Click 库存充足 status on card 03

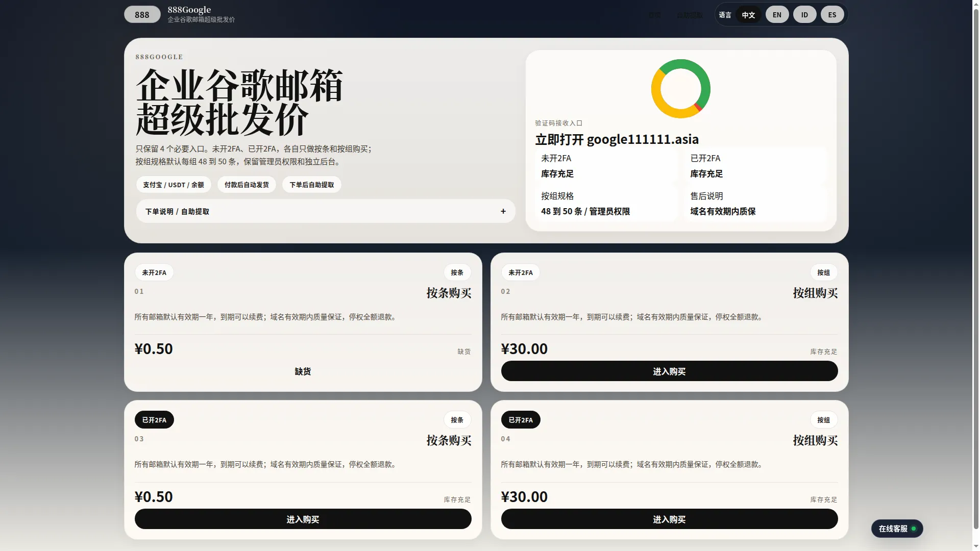(x=457, y=499)
